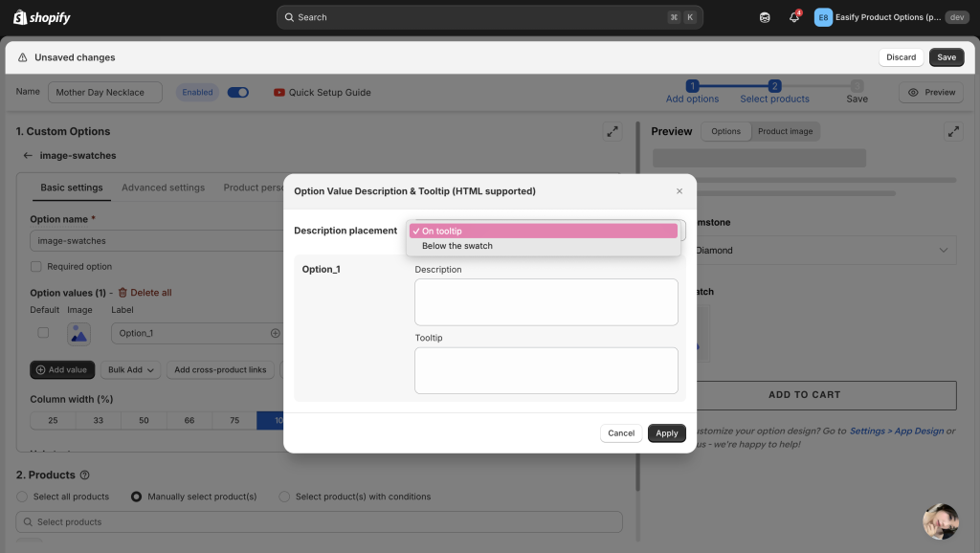Image resolution: width=980 pixels, height=553 pixels.
Task: Expand the Custom Options panel fullscreen
Action: point(612,132)
